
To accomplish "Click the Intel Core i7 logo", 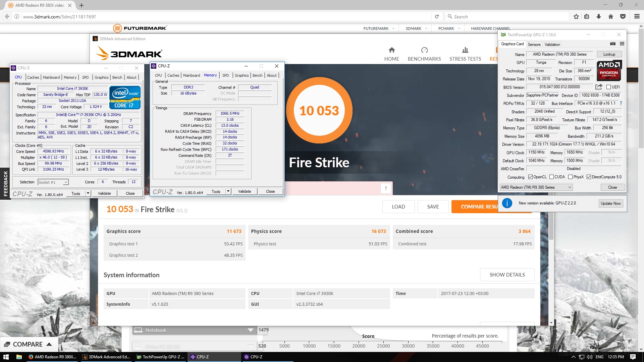I will 125,98.
